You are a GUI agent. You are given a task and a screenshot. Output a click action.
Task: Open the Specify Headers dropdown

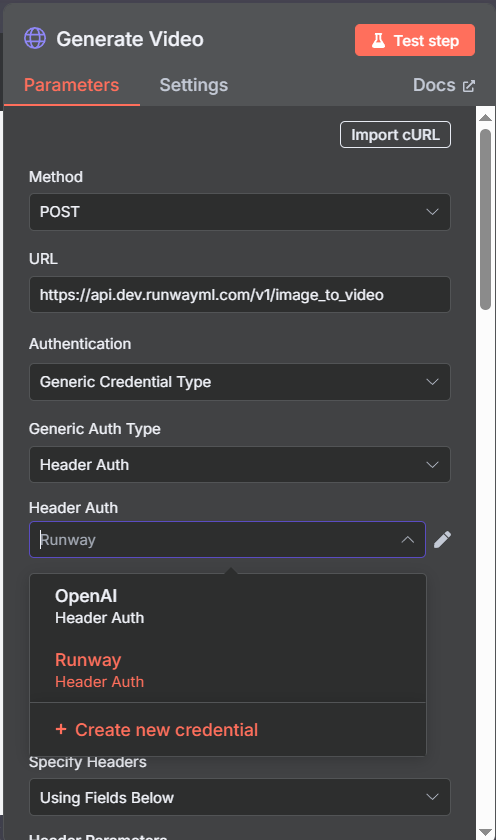click(239, 797)
